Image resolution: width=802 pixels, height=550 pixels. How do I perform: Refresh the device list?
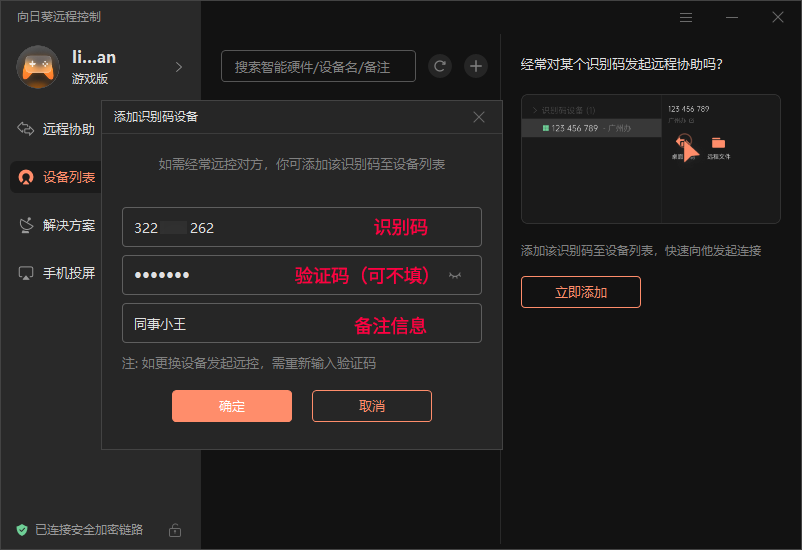(439, 66)
